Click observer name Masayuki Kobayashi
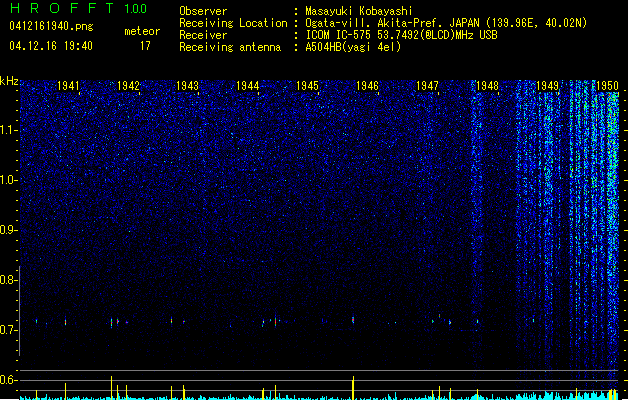 click(x=359, y=11)
